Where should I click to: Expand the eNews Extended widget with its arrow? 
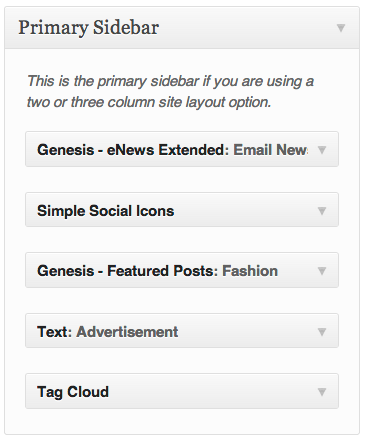click(x=322, y=150)
